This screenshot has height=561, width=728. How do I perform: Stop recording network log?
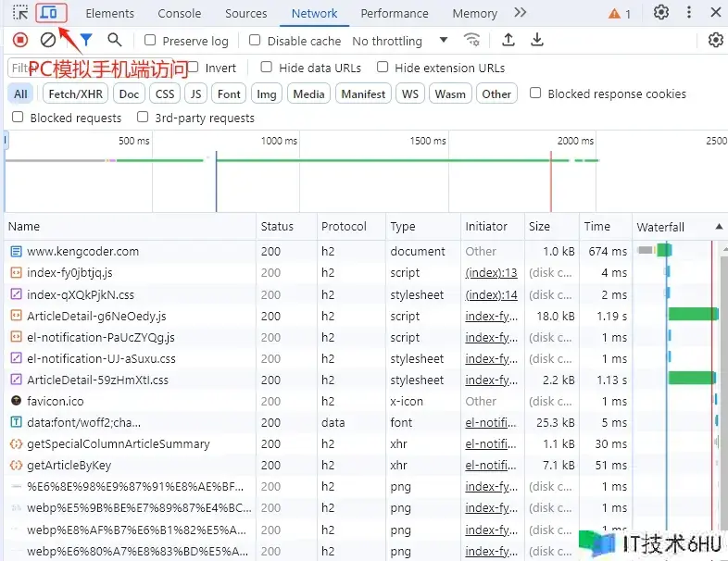point(20,40)
